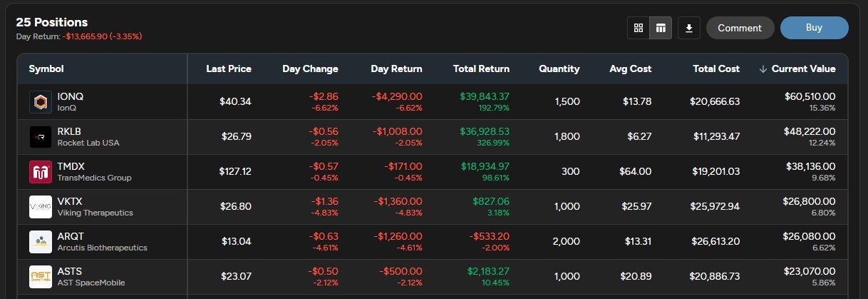The image size is (868, 299).
Task: Sort table by Total Return column
Action: coord(481,69)
